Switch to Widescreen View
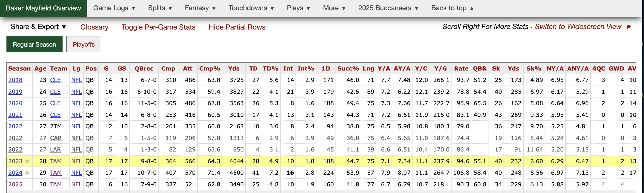Screen dimensions: 644x193 click(578, 27)
